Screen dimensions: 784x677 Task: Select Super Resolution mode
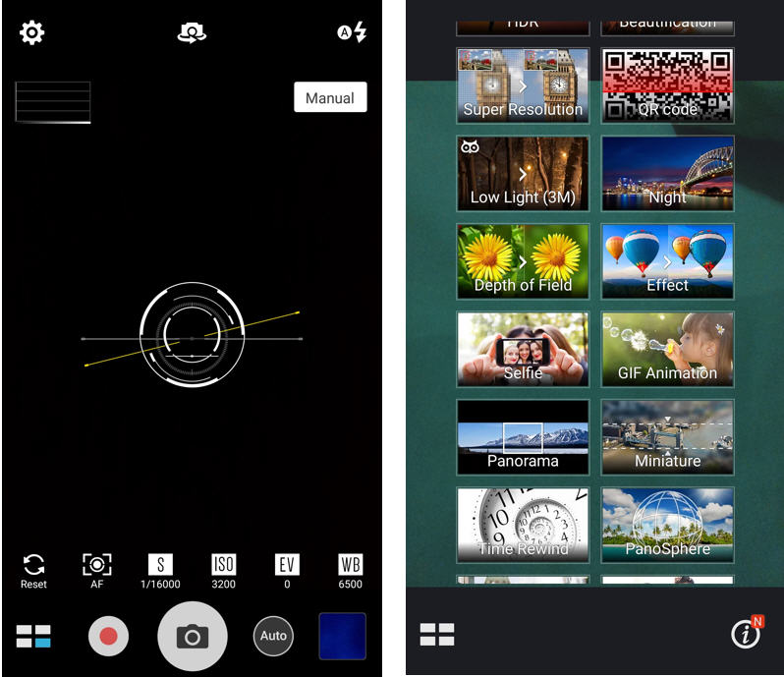coord(523,85)
